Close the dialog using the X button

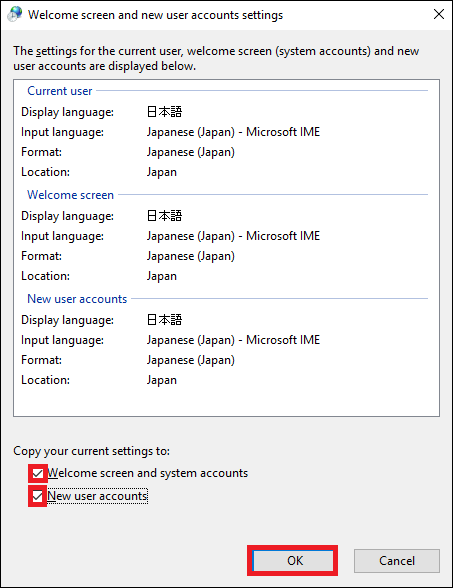439,15
